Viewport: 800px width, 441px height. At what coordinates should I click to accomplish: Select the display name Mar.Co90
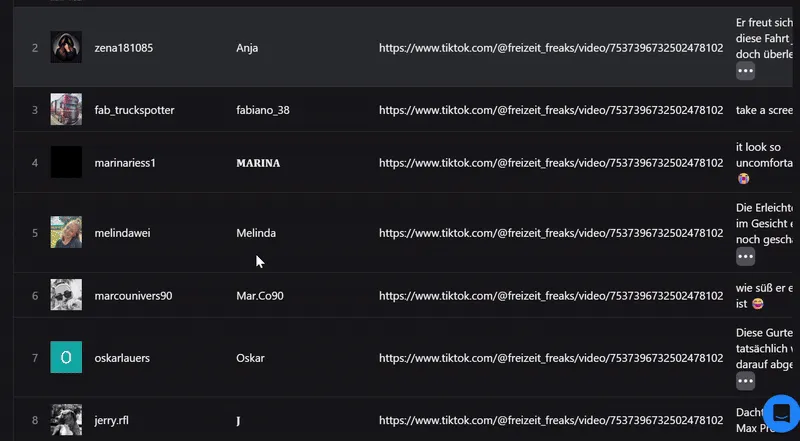coord(260,295)
